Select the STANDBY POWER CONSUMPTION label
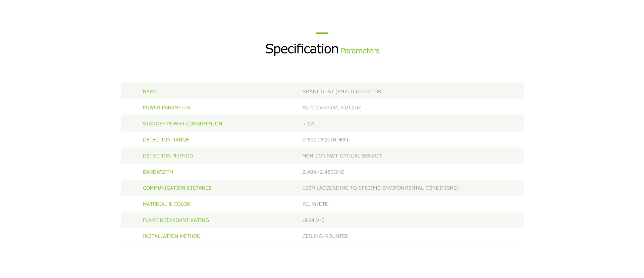 (182, 124)
